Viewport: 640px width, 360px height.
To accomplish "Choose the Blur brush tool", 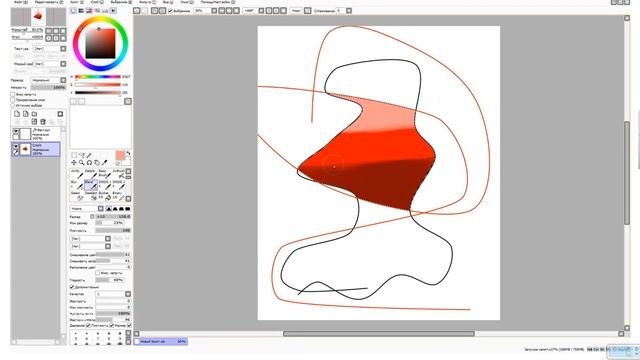I will coord(77,184).
